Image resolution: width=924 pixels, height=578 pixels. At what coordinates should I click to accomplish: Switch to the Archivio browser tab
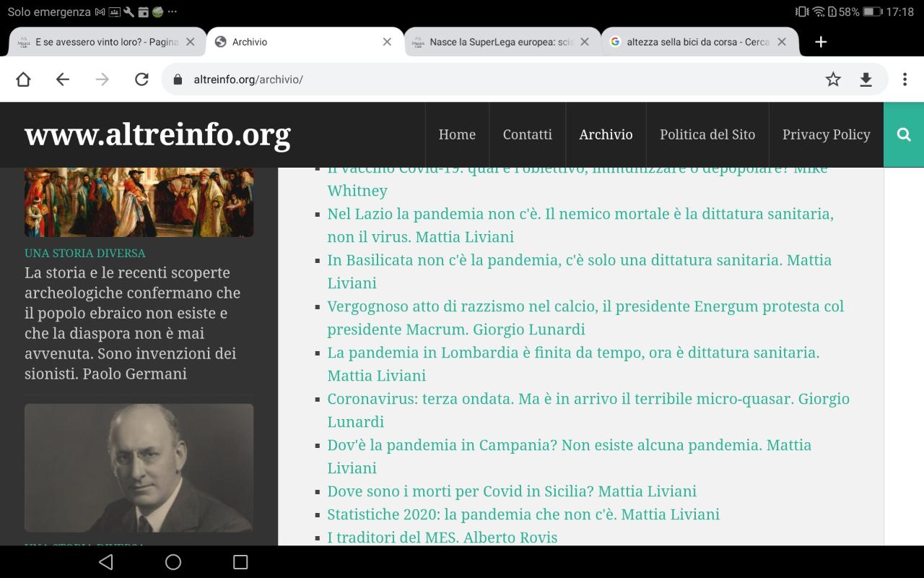(304, 42)
